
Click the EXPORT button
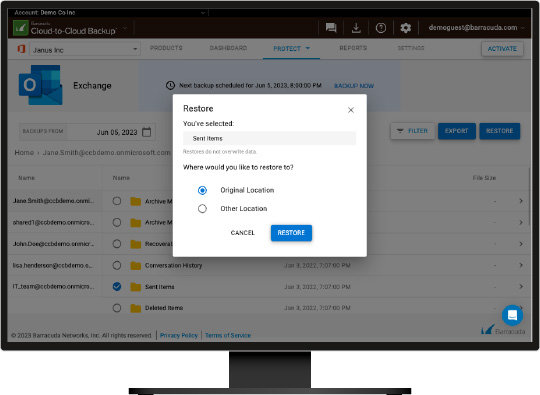click(457, 131)
